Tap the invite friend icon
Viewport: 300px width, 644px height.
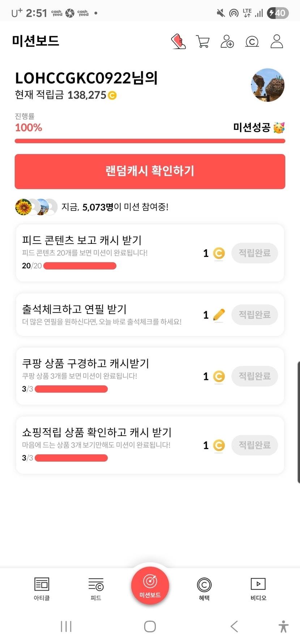point(227,42)
